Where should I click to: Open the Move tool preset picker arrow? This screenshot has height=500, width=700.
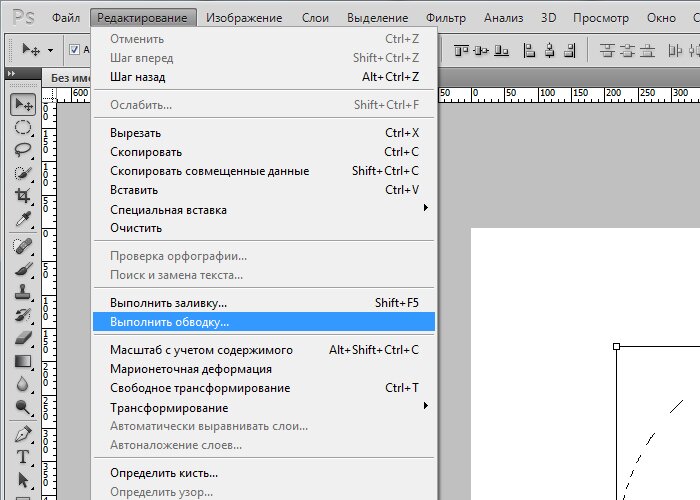pos(50,50)
